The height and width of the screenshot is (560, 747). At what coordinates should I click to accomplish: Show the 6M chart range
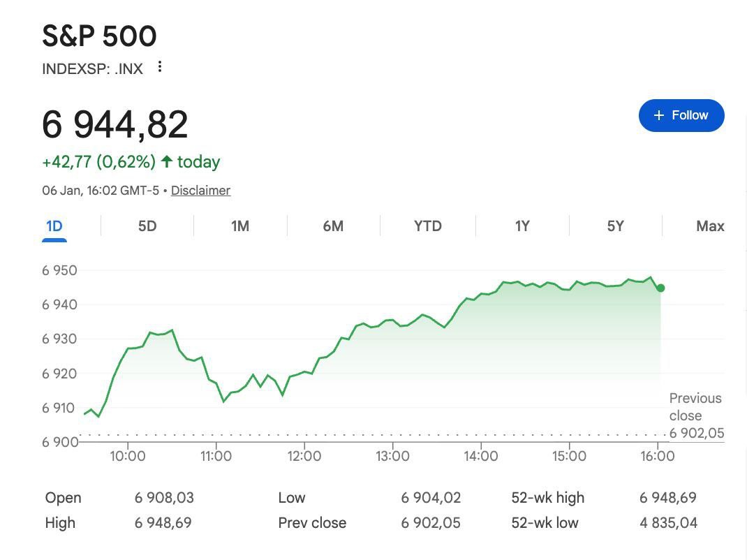click(x=333, y=226)
